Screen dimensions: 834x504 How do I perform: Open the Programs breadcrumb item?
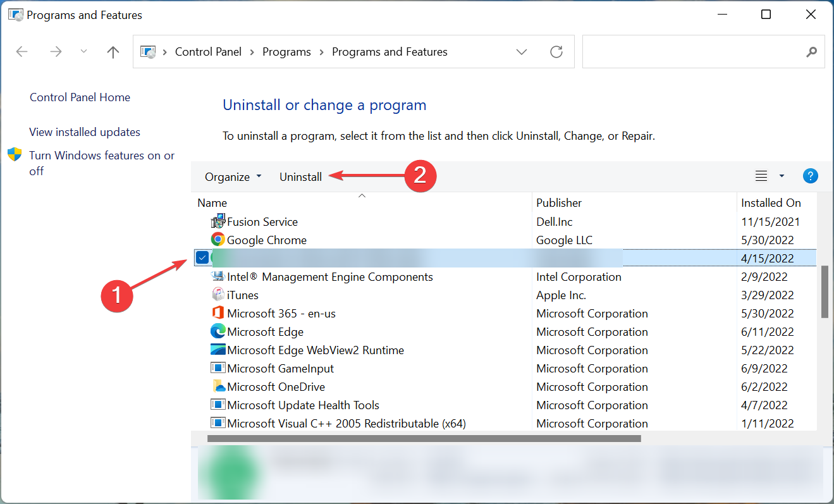click(x=286, y=51)
